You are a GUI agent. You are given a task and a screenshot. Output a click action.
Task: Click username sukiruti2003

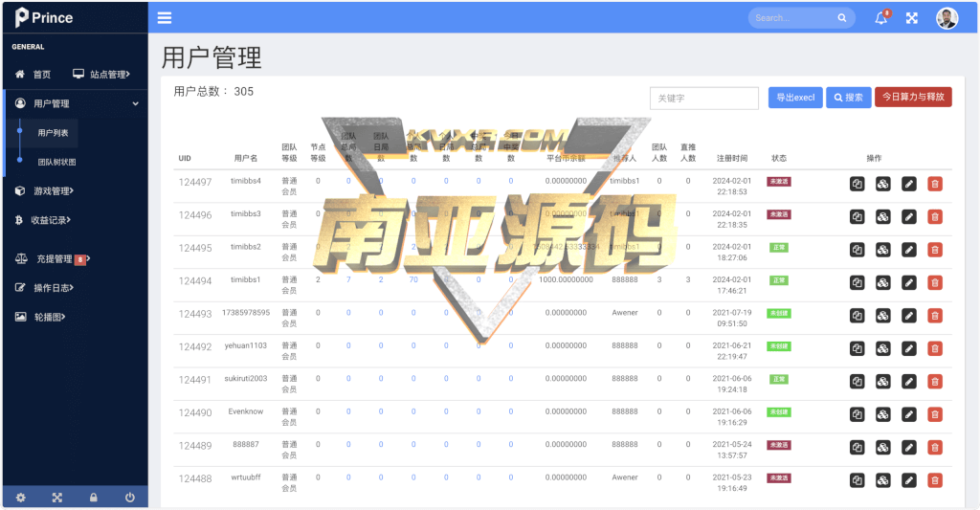246,378
